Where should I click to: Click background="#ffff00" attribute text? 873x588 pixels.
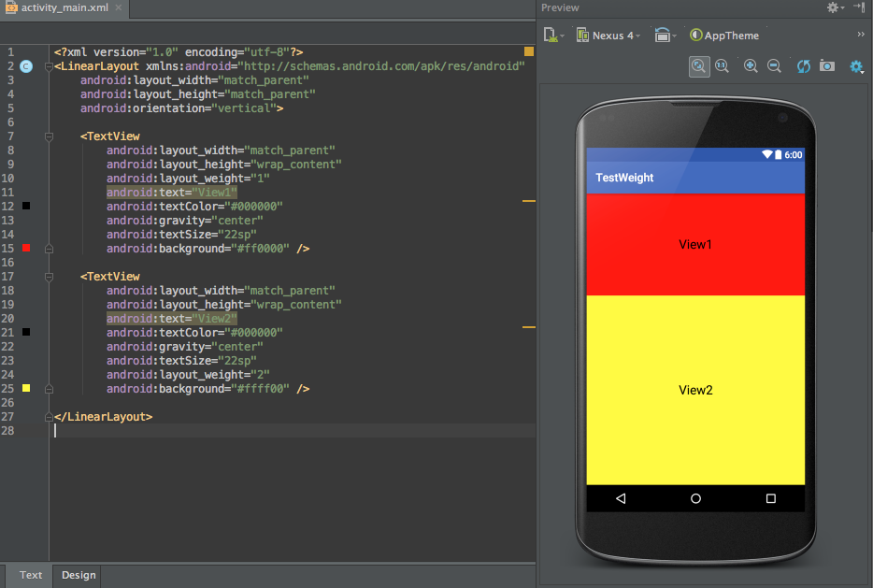(x=198, y=389)
